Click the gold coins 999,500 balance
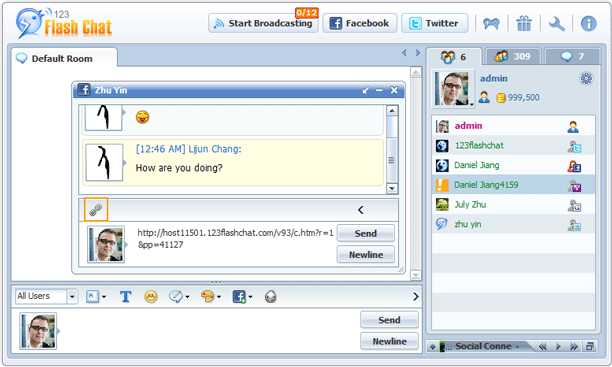 click(x=518, y=98)
